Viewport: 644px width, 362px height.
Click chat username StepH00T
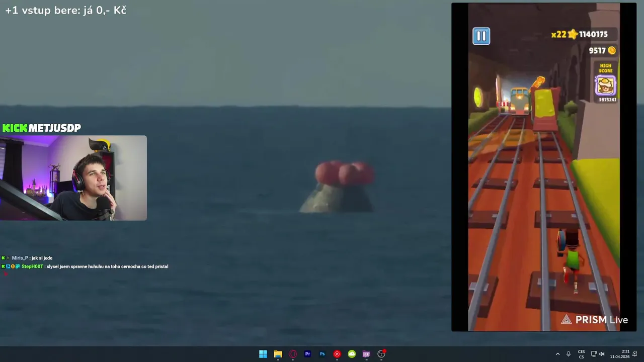(x=32, y=266)
